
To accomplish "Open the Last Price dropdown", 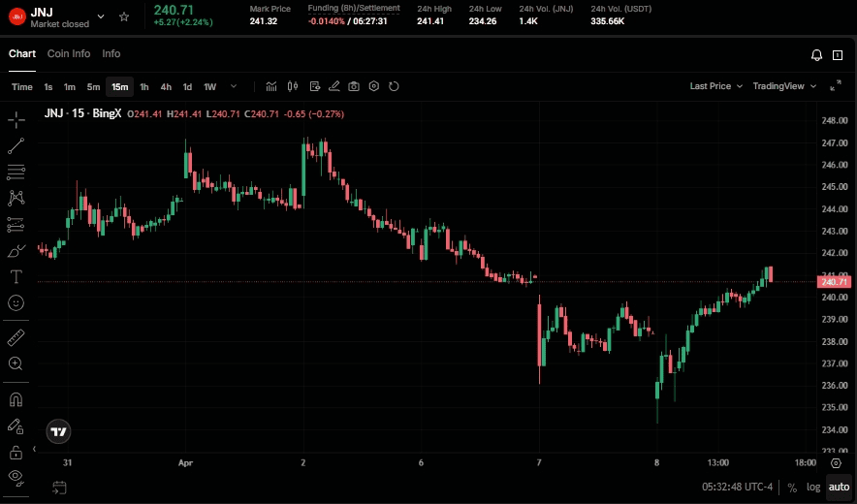I will pyautogui.click(x=715, y=86).
